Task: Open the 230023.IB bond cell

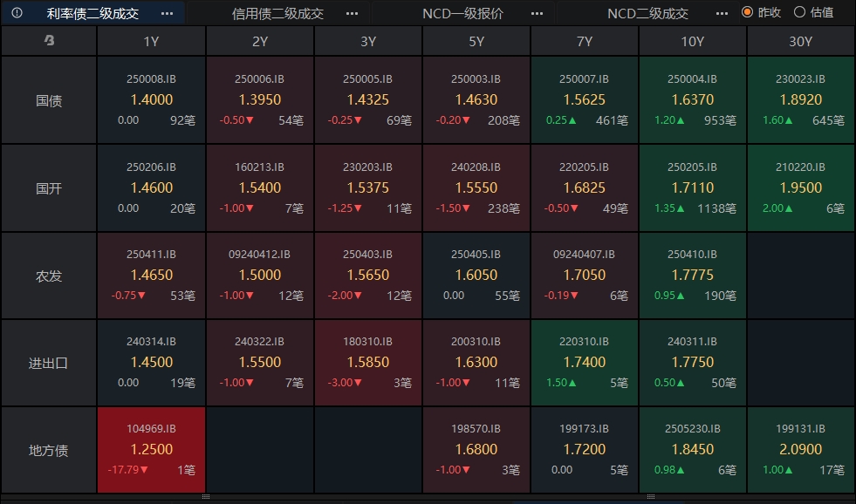Action: point(800,100)
